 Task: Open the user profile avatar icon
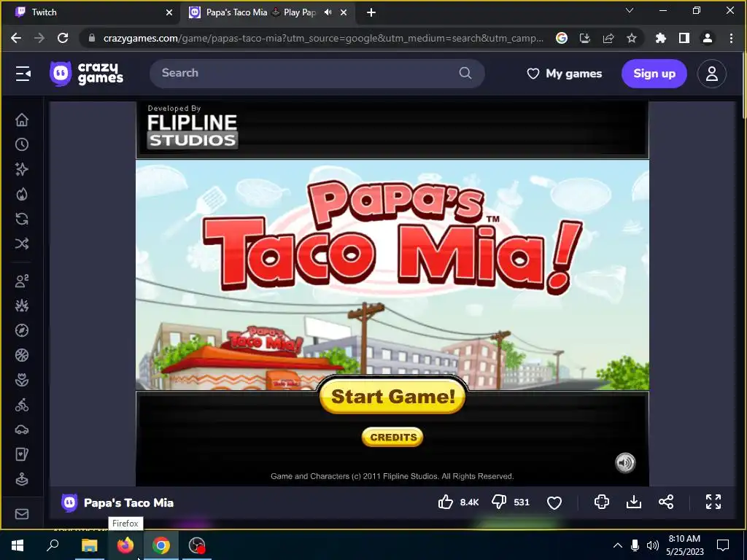[x=712, y=74]
